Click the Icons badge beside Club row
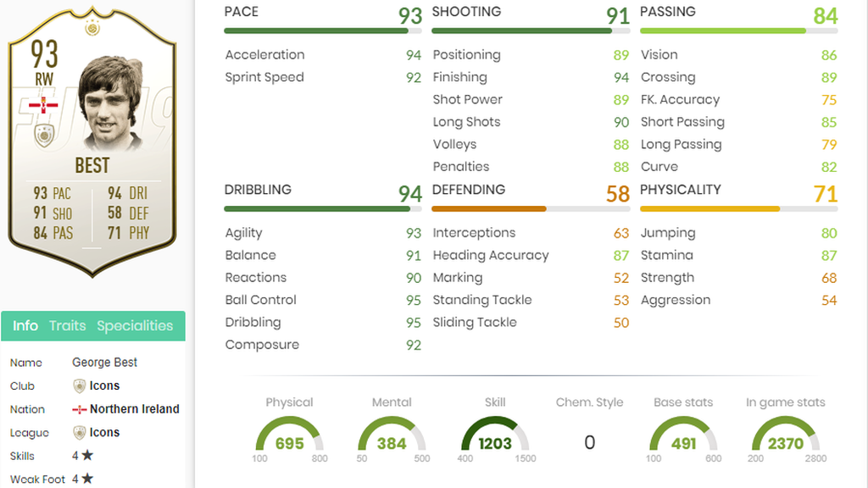Screen dimensions: 868x488 click(79, 385)
